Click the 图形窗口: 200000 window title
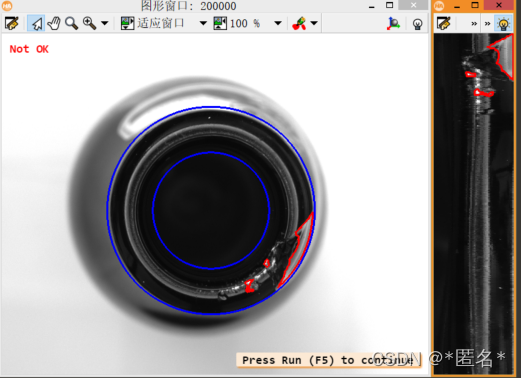521x378 pixels. (x=188, y=6)
